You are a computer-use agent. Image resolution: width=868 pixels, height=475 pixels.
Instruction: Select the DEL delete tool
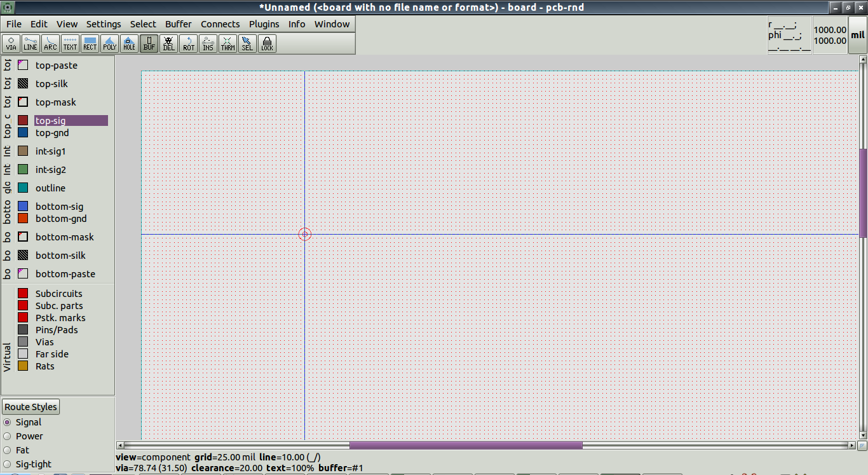(169, 43)
